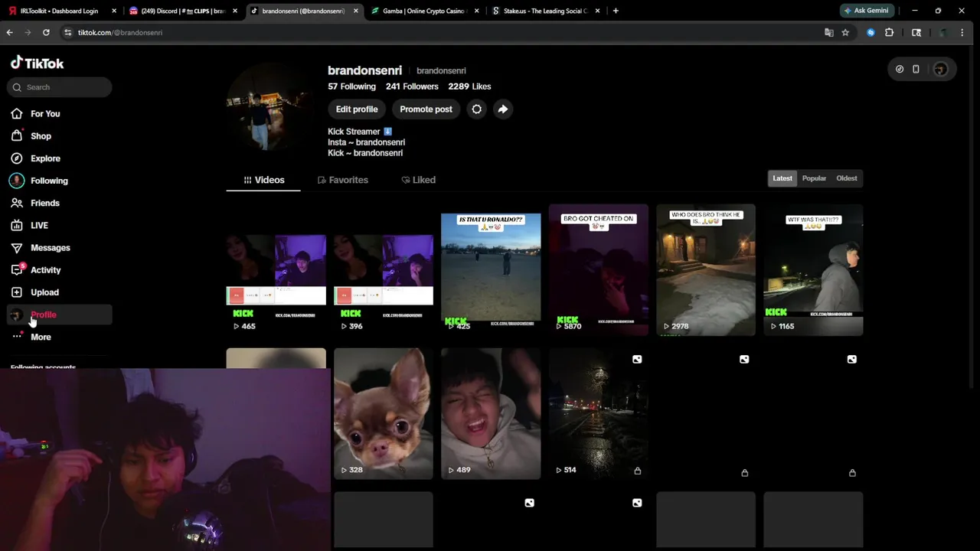Open the chihuahua video with 328 views
Image resolution: width=980 pixels, height=551 pixels.
point(383,413)
